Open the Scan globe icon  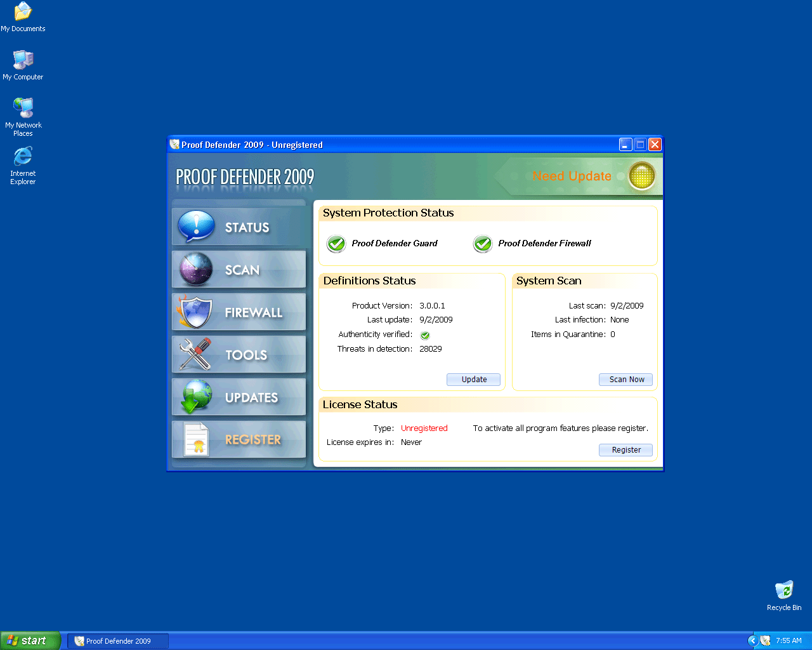point(195,269)
